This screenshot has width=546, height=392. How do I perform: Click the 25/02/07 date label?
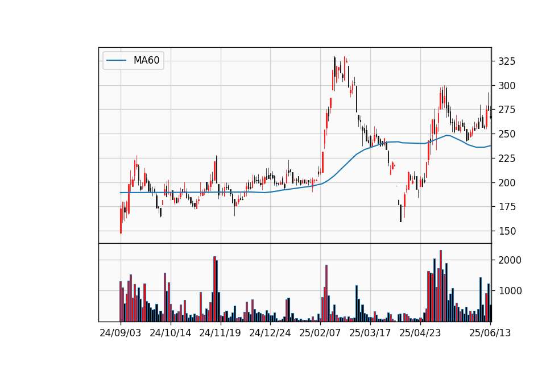pos(320,333)
